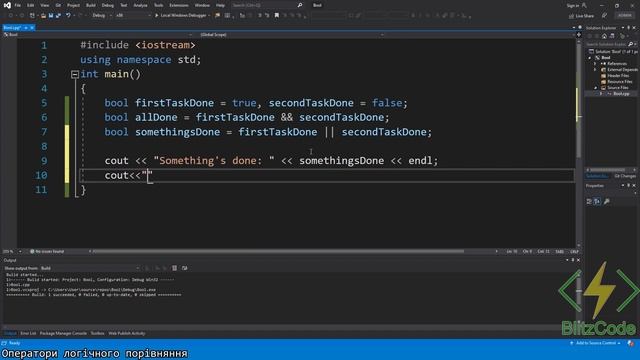Open the Edit menu
Screen dimensions: 640x360
pos(31,5)
